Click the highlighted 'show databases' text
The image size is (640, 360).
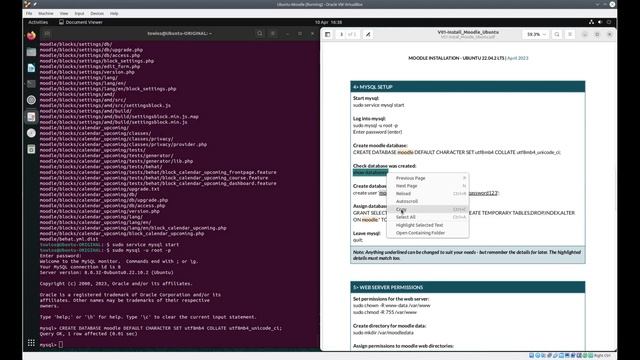point(370,172)
